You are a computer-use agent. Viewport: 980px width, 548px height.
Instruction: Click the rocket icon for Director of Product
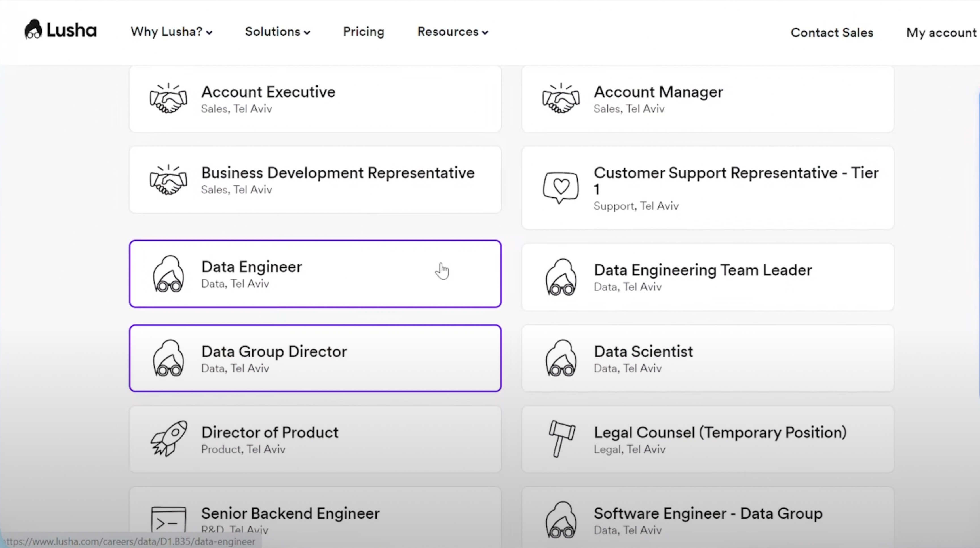click(168, 439)
